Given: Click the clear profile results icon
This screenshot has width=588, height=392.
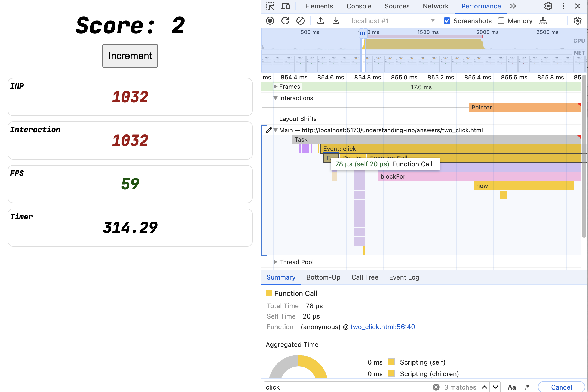Looking at the screenshot, I should [300, 21].
